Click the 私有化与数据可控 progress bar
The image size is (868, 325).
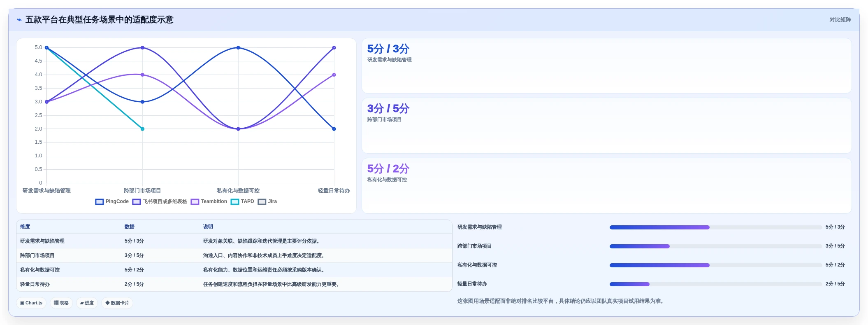(715, 265)
